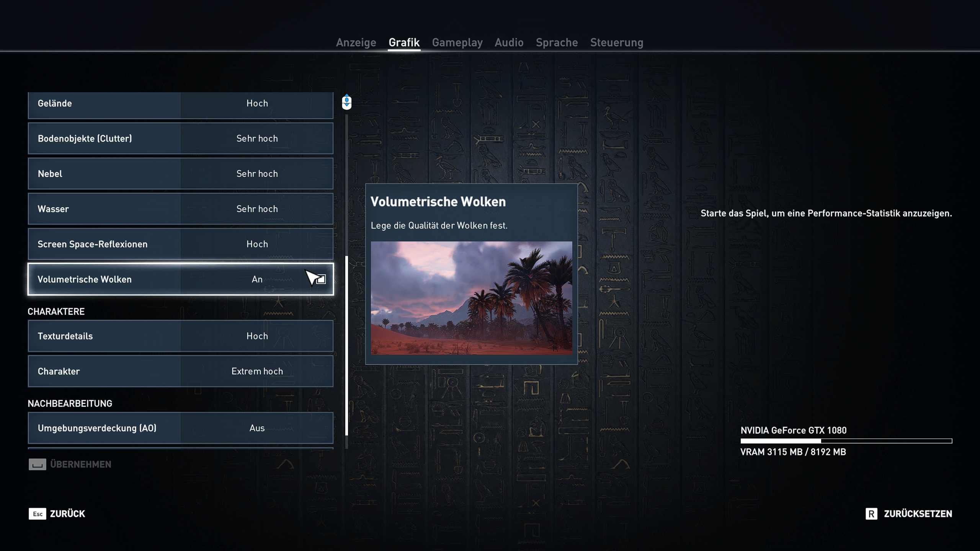Click the spacebar key icon beside Übernehmen
This screenshot has height=551, width=980.
coord(37,464)
